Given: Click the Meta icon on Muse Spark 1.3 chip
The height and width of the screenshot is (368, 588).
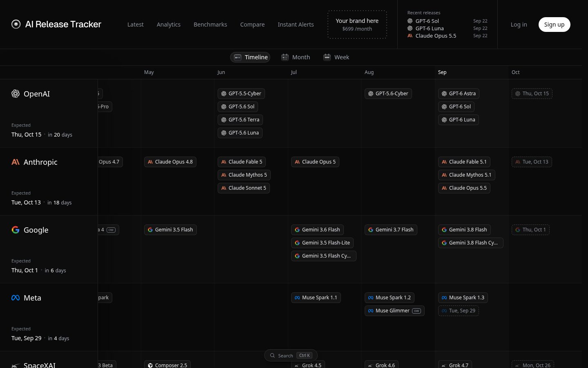Looking at the screenshot, I should 444,298.
